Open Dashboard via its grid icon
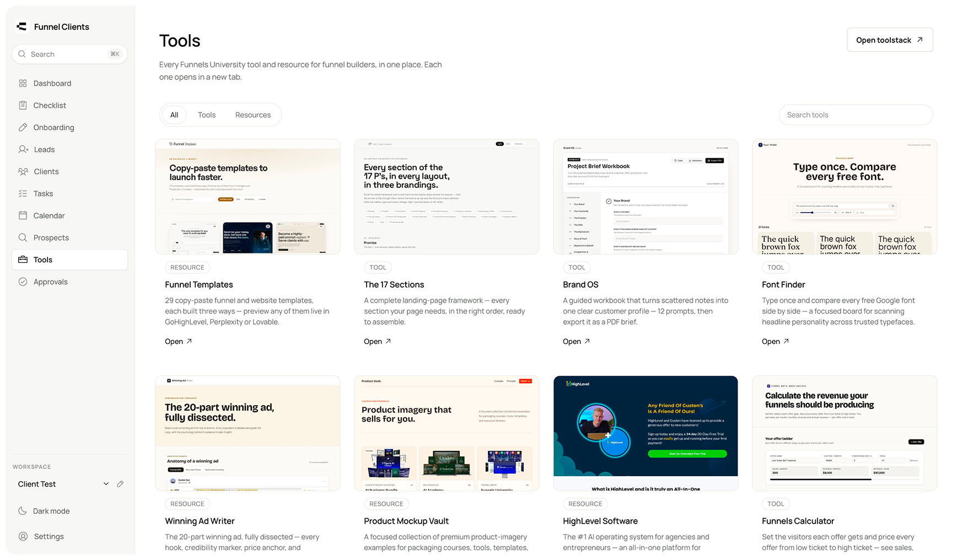 coord(23,83)
